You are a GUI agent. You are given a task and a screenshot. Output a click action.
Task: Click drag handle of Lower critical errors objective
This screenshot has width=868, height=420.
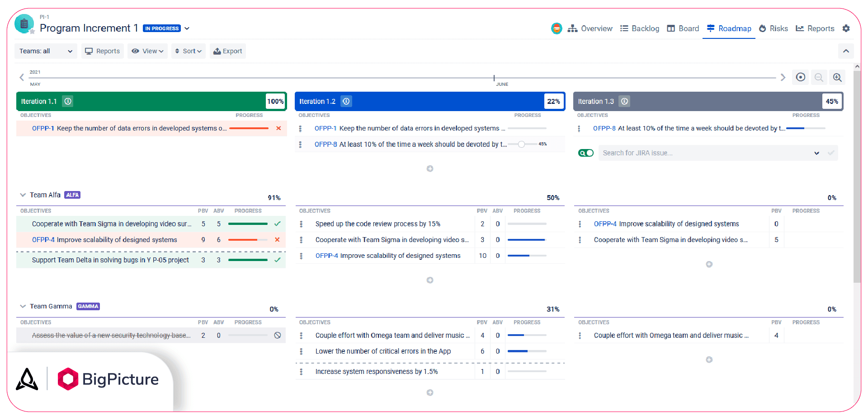coord(301,351)
